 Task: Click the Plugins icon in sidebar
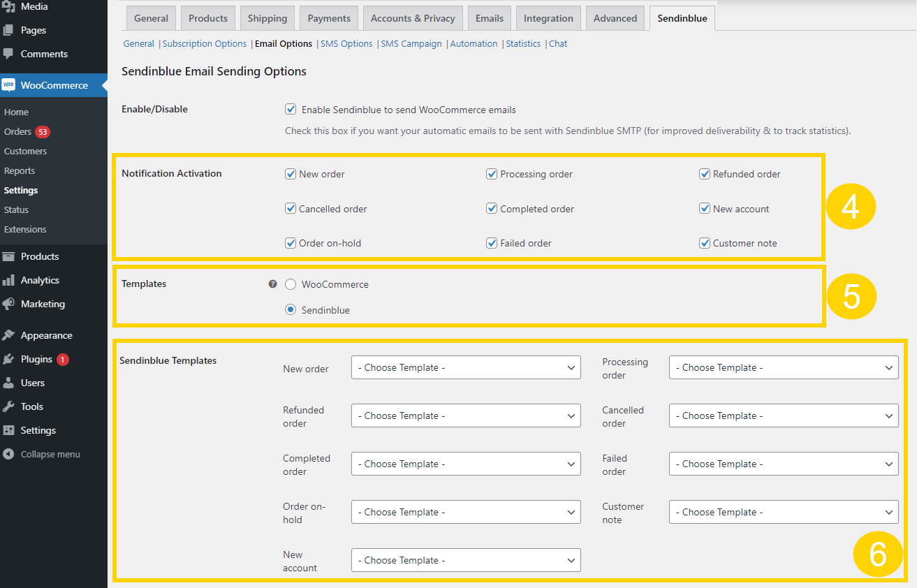8,359
